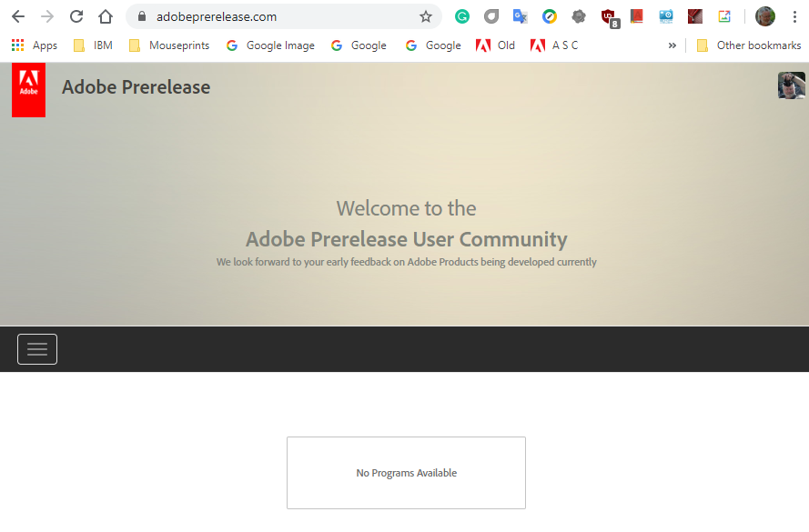809x532 pixels.
Task: Open the Mouseprints bookmarks folder
Action: (169, 45)
